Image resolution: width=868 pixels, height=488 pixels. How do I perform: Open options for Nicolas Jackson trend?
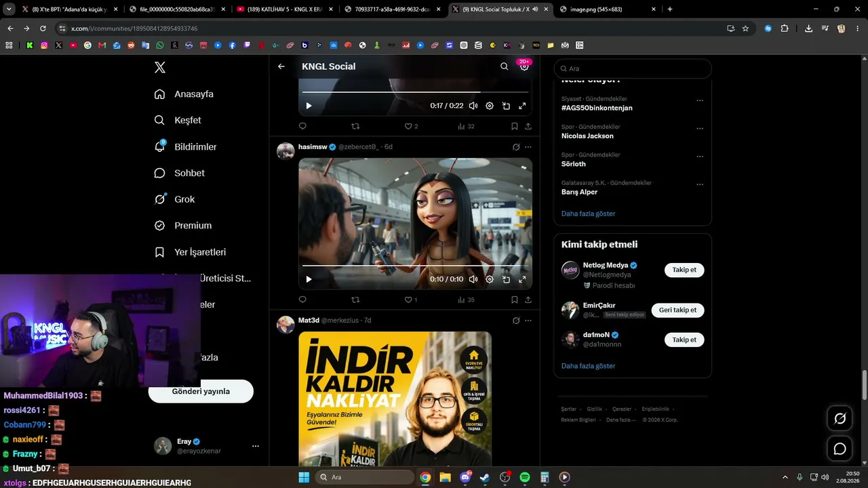(x=700, y=129)
